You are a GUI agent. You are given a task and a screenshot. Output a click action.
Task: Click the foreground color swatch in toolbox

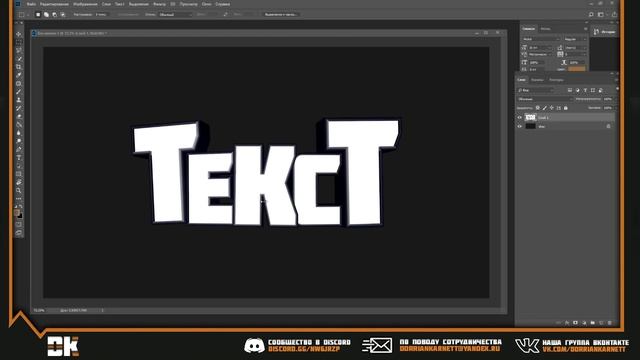[17, 213]
